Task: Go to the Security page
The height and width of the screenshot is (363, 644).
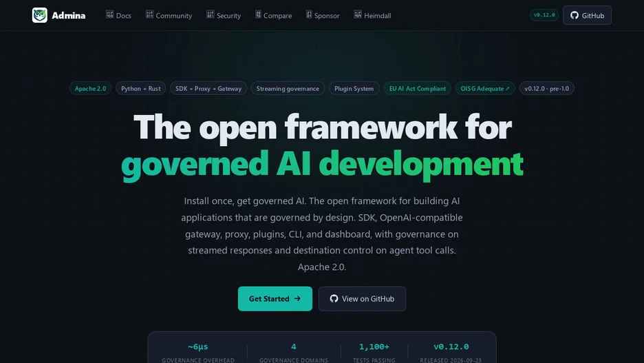Action: pos(228,16)
